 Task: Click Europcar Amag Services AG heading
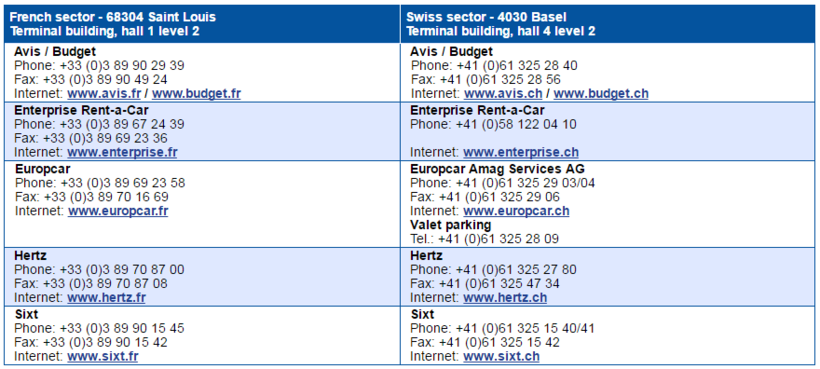tap(497, 169)
